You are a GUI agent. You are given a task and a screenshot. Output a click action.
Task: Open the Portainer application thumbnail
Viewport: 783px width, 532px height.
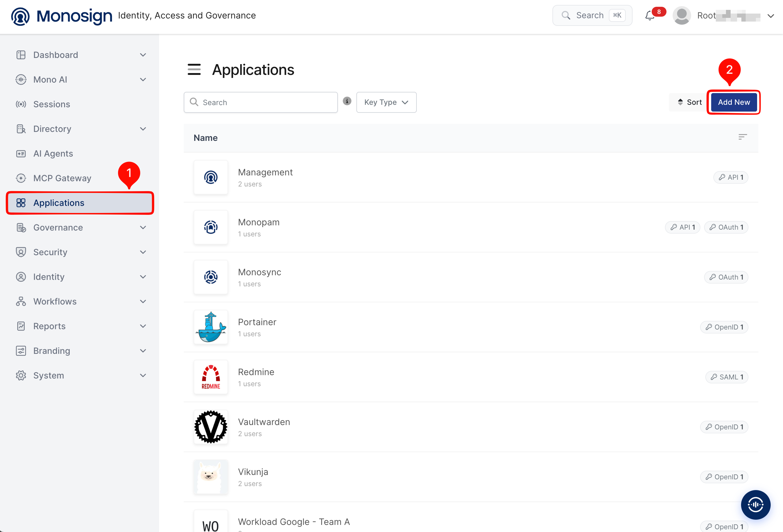pos(211,327)
